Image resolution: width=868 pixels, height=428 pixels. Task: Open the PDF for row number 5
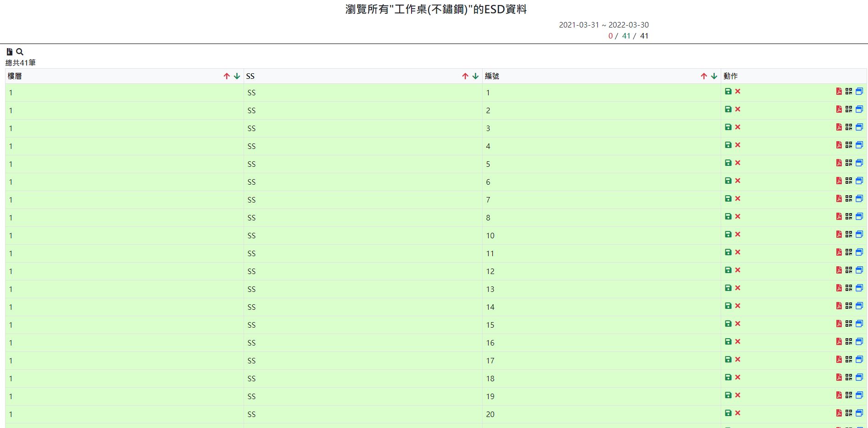tap(839, 163)
